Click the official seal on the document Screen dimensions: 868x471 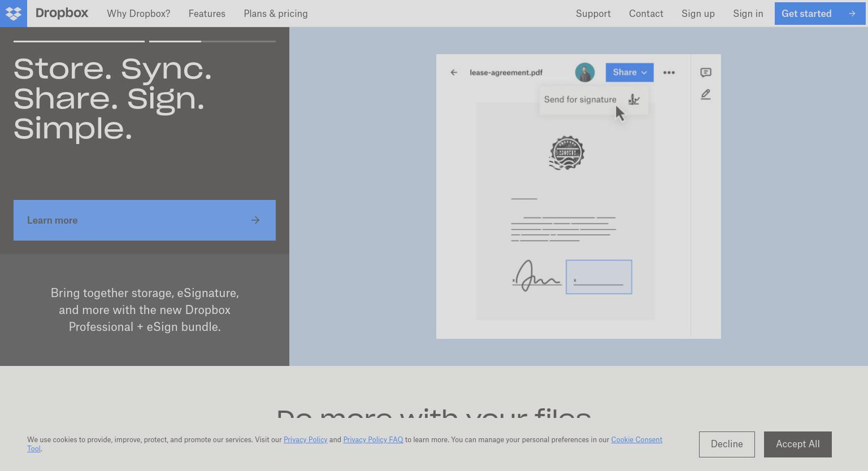coord(567,152)
